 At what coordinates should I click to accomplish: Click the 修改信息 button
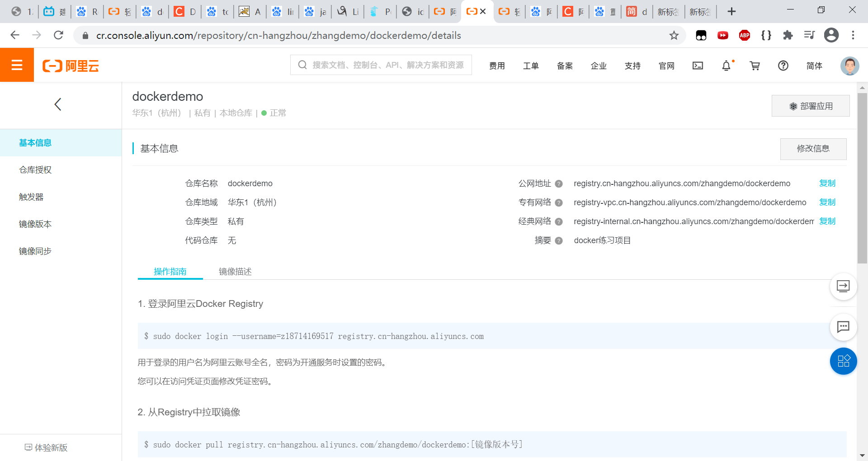point(813,149)
